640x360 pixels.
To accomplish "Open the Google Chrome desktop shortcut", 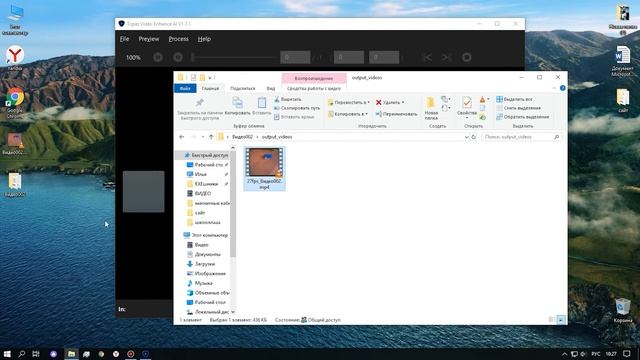I will (15, 102).
